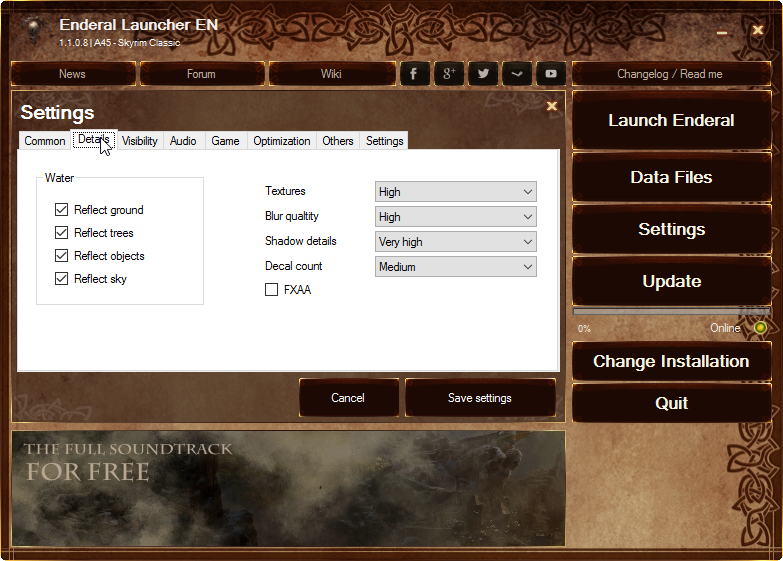Image resolution: width=783 pixels, height=561 pixels.
Task: Toggle Reflect sky checkbox
Action: point(62,279)
